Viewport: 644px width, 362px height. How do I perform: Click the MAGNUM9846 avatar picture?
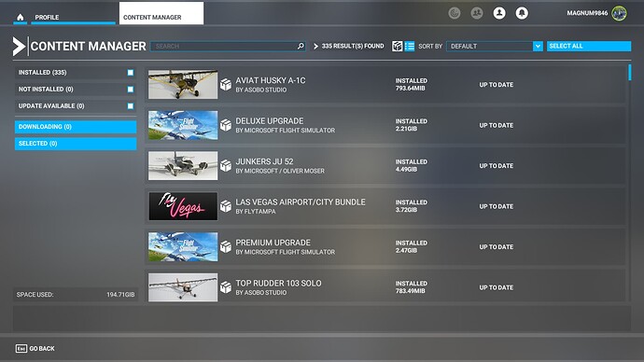(x=619, y=13)
